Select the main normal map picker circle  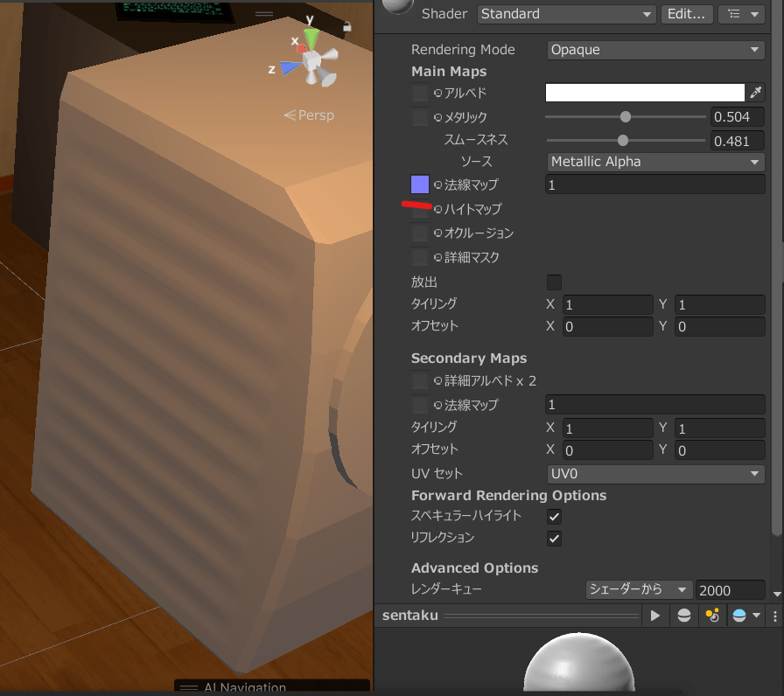[x=438, y=184]
